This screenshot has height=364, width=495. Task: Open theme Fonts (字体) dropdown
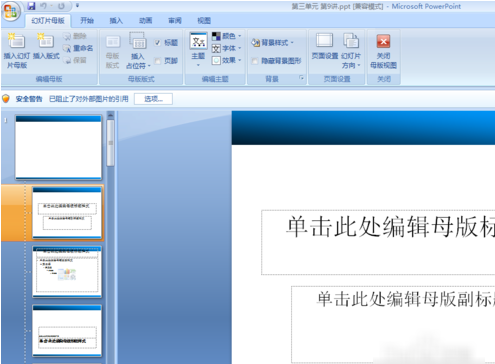coord(226,48)
